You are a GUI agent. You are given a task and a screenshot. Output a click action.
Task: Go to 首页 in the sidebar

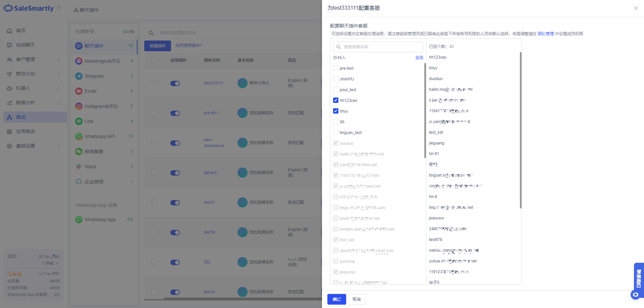21,30
